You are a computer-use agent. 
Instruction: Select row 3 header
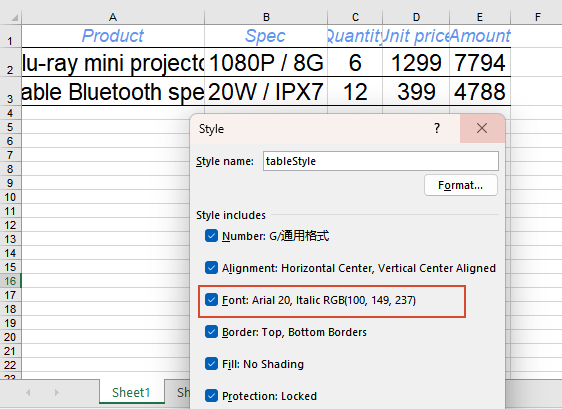[x=10, y=92]
